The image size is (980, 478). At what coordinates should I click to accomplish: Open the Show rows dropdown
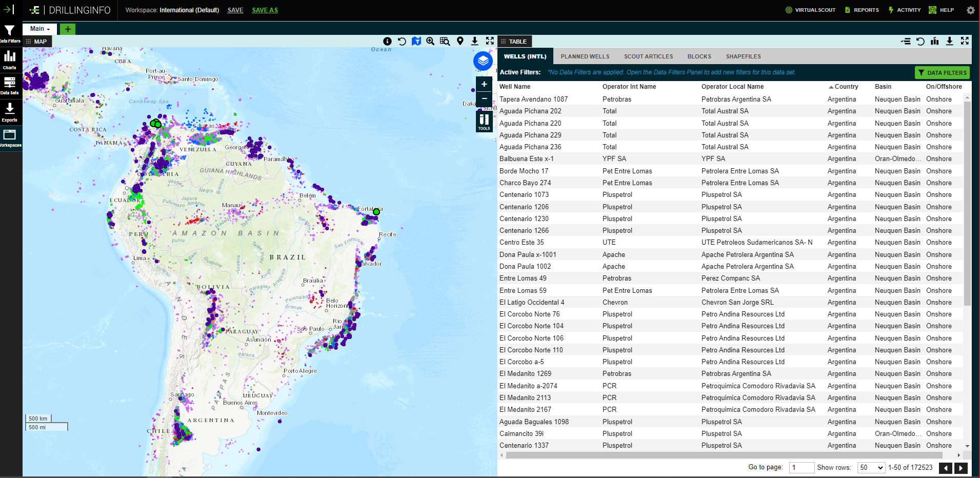coord(871,468)
